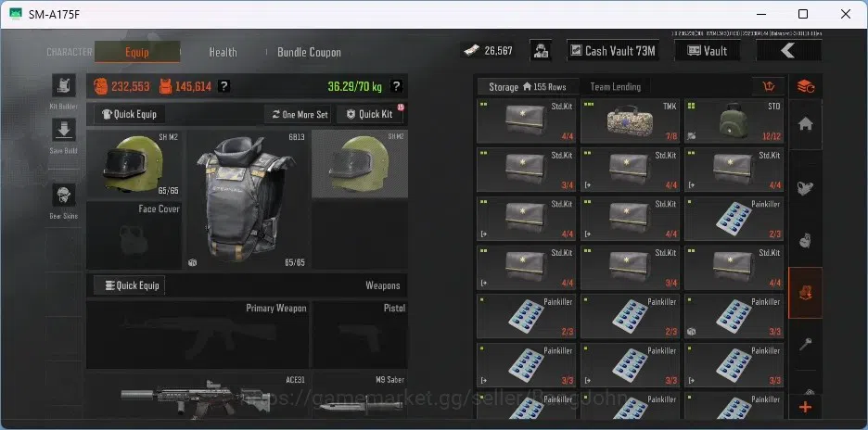Viewport: 868px width, 430px height.
Task: Switch to the Health tab
Action: 223,52
